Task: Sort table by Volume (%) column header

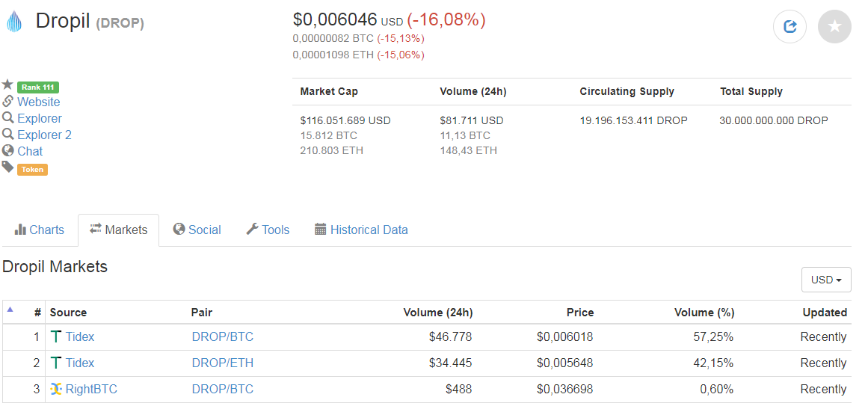Action: click(x=704, y=313)
